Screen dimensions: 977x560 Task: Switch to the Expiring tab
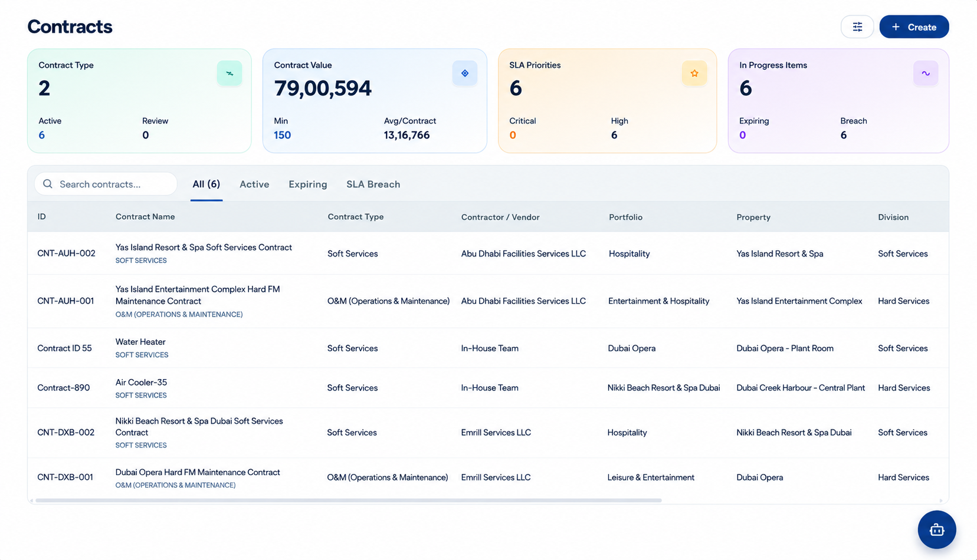307,184
